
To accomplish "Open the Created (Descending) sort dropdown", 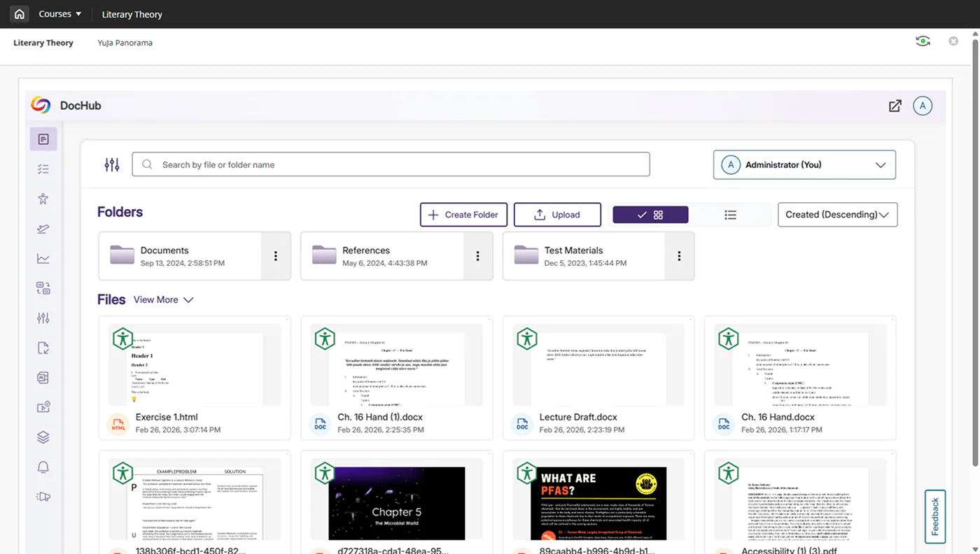I will (x=837, y=215).
